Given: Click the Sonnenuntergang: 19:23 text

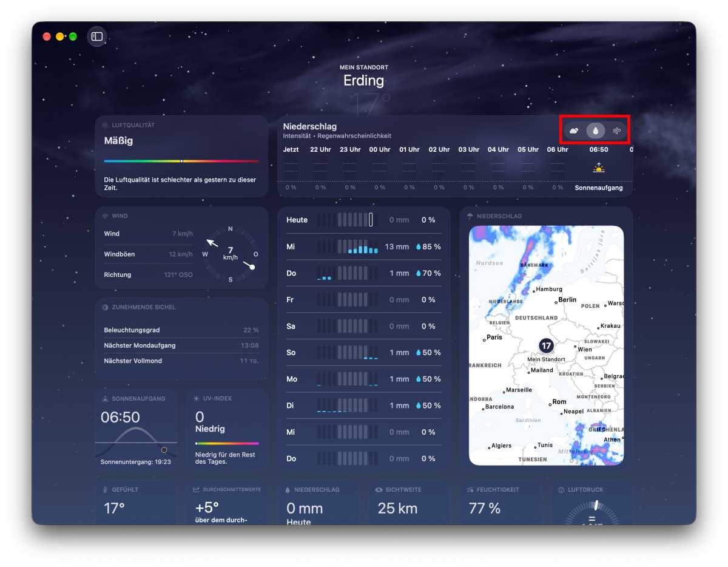Looking at the screenshot, I should [136, 461].
